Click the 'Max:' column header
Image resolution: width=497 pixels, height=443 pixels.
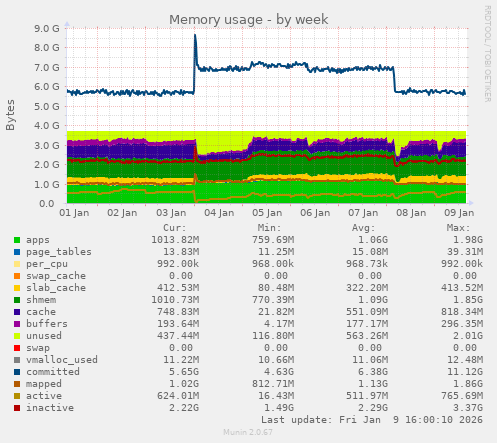point(458,228)
